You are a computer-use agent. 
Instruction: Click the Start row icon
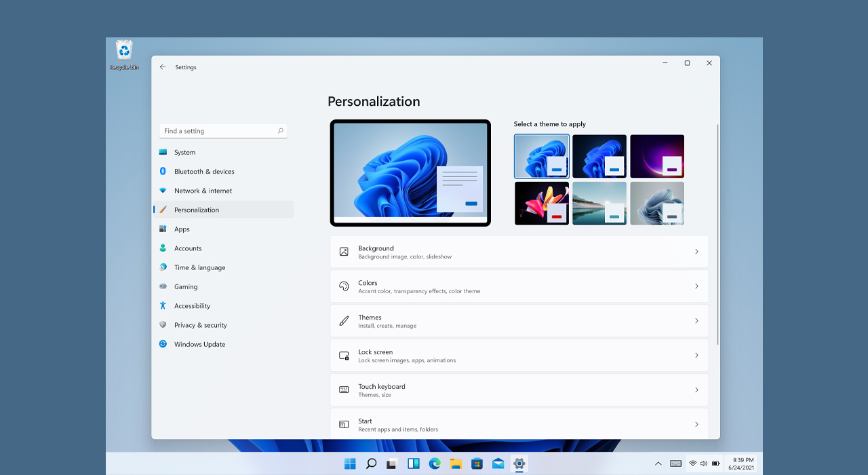344,424
